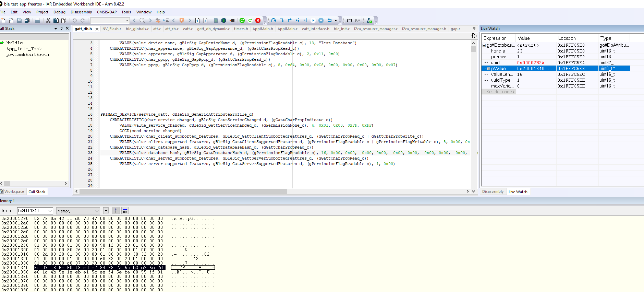The image size is (644, 292).
Task: Click the Save All icon
Action: [x=27, y=21]
